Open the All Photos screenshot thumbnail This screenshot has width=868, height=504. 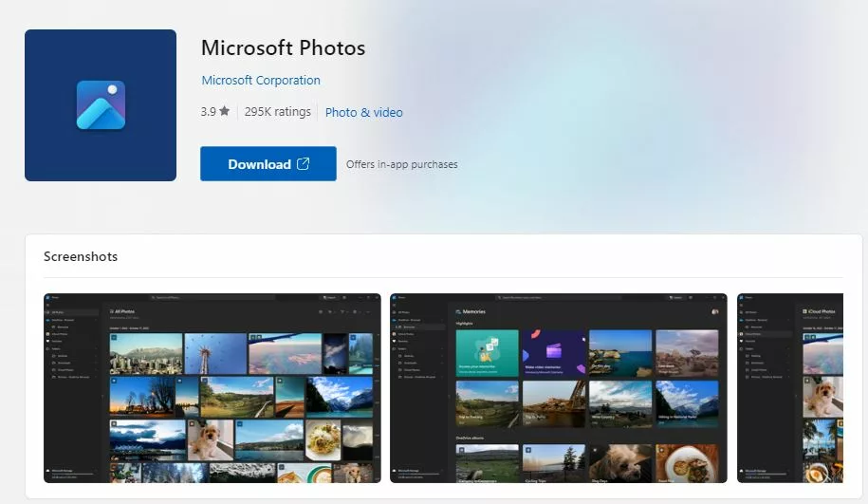[212, 388]
